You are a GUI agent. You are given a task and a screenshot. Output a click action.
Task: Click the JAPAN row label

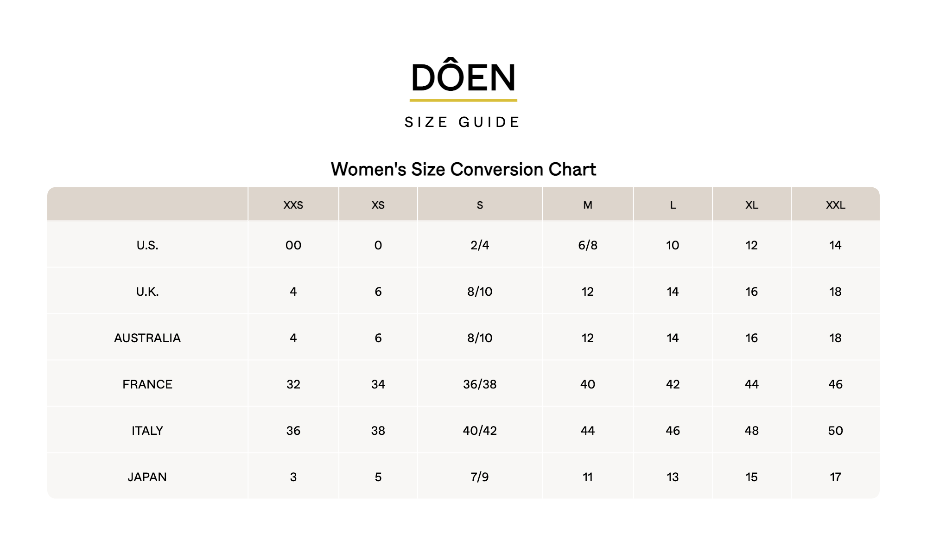coord(147,477)
